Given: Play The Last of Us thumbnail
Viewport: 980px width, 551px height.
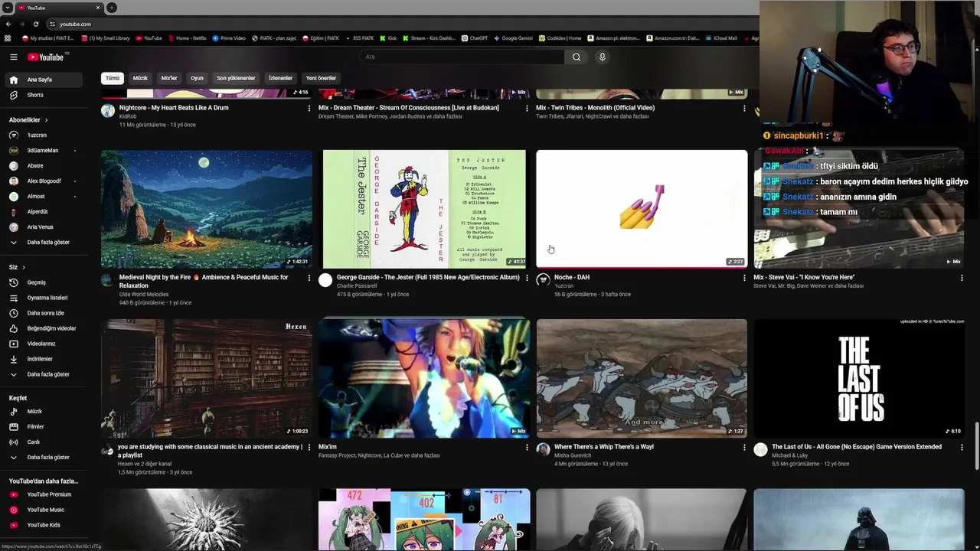Looking at the screenshot, I should (859, 378).
